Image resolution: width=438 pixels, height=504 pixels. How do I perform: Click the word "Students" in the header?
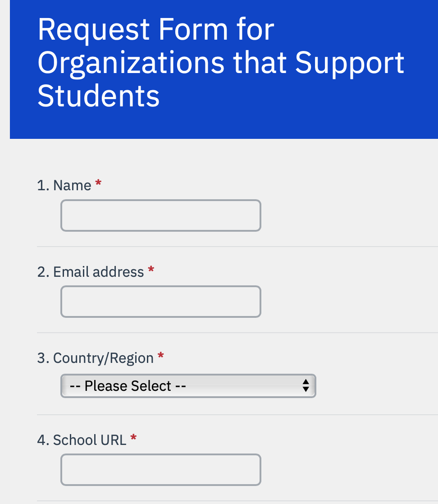click(98, 96)
